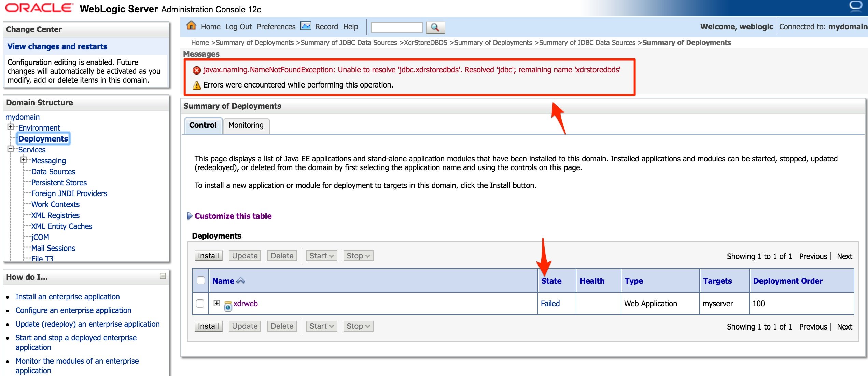Click the sort arrow beside Name
Image resolution: width=868 pixels, height=376 pixels.
point(241,281)
